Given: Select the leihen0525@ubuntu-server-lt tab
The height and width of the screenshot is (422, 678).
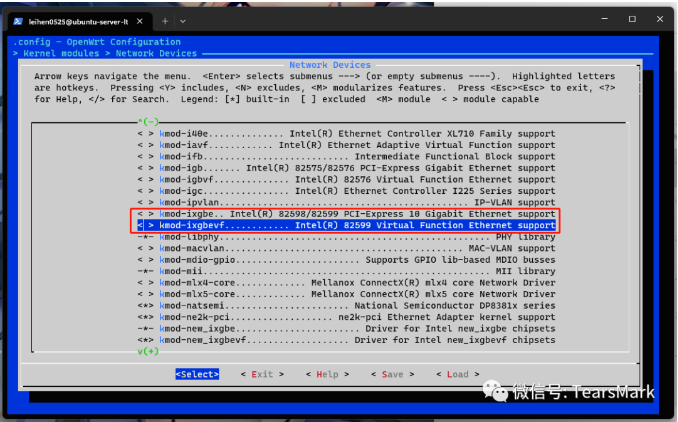Looking at the screenshot, I should click(x=78, y=22).
